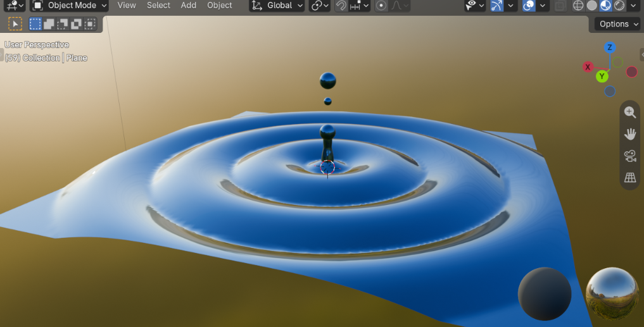
Task: Click the pan view hand icon
Action: 630,133
